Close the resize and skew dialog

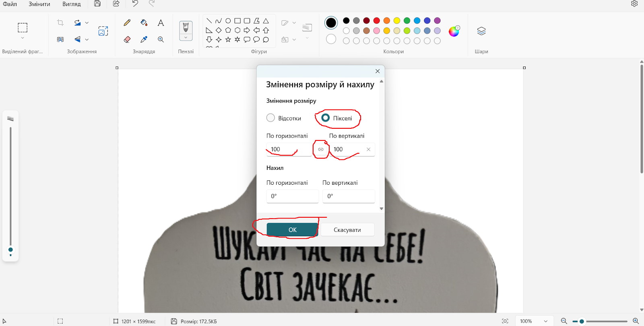pyautogui.click(x=378, y=71)
